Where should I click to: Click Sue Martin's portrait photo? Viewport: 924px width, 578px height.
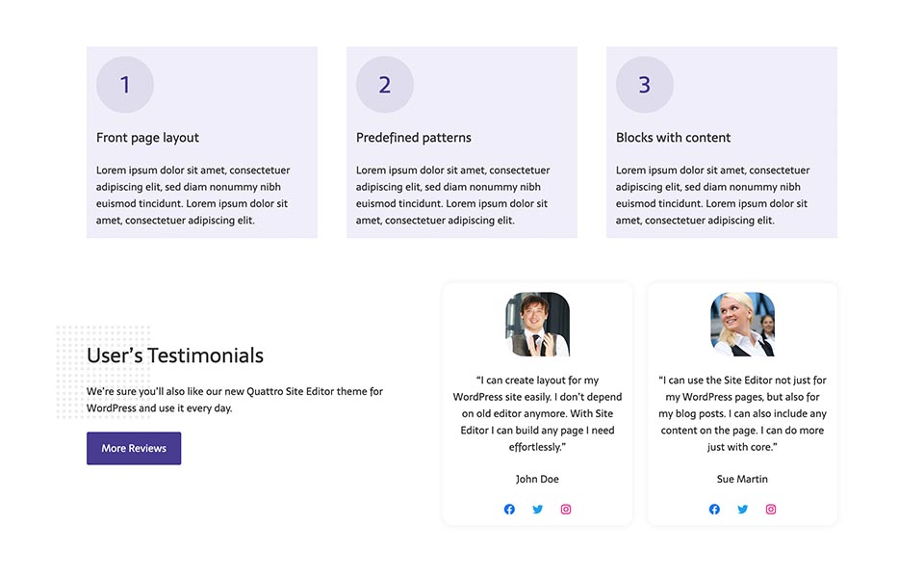coord(742,325)
